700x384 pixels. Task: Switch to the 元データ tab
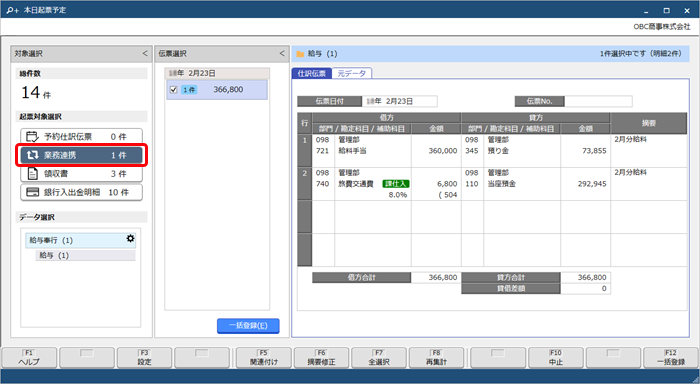point(352,74)
